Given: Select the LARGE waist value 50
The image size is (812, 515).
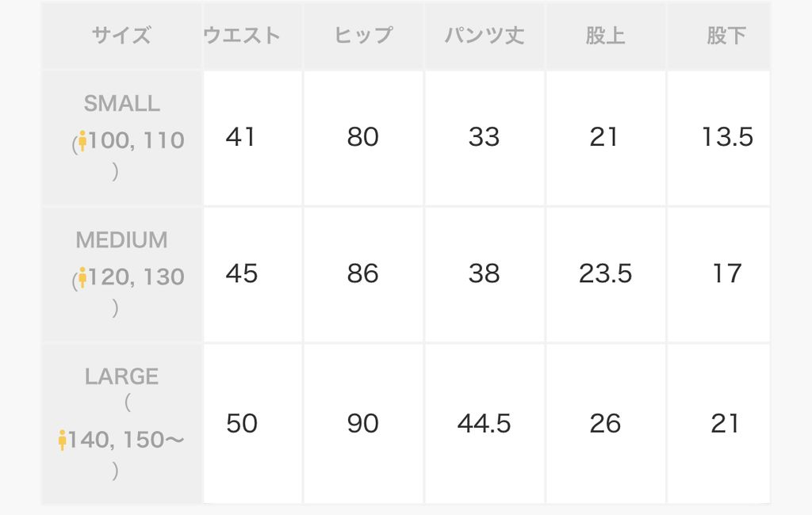Looking at the screenshot, I should [x=241, y=424].
